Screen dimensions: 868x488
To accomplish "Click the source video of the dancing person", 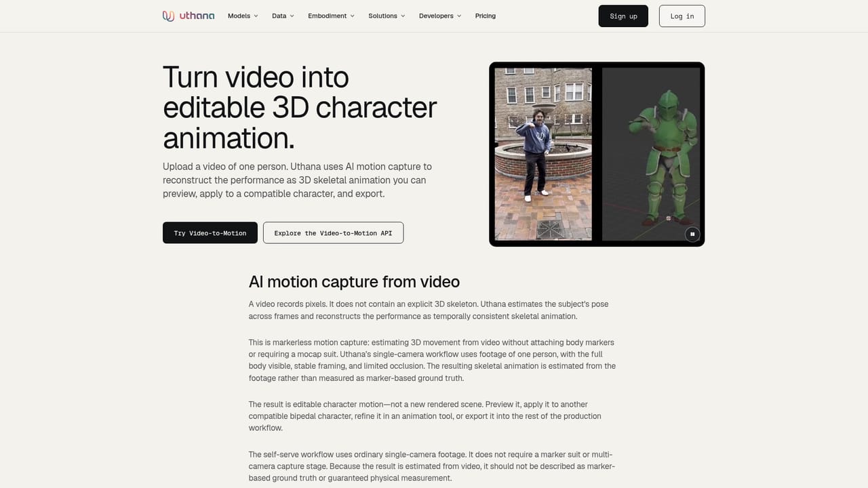I will [543, 154].
